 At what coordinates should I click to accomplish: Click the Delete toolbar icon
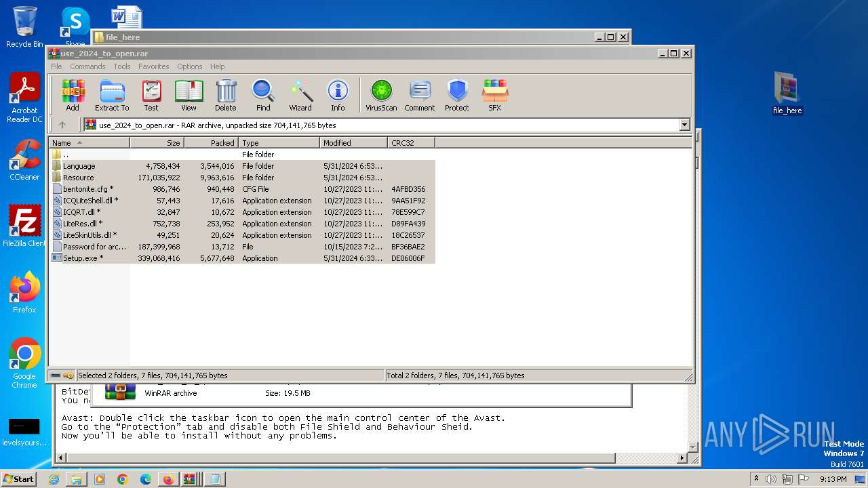[226, 95]
